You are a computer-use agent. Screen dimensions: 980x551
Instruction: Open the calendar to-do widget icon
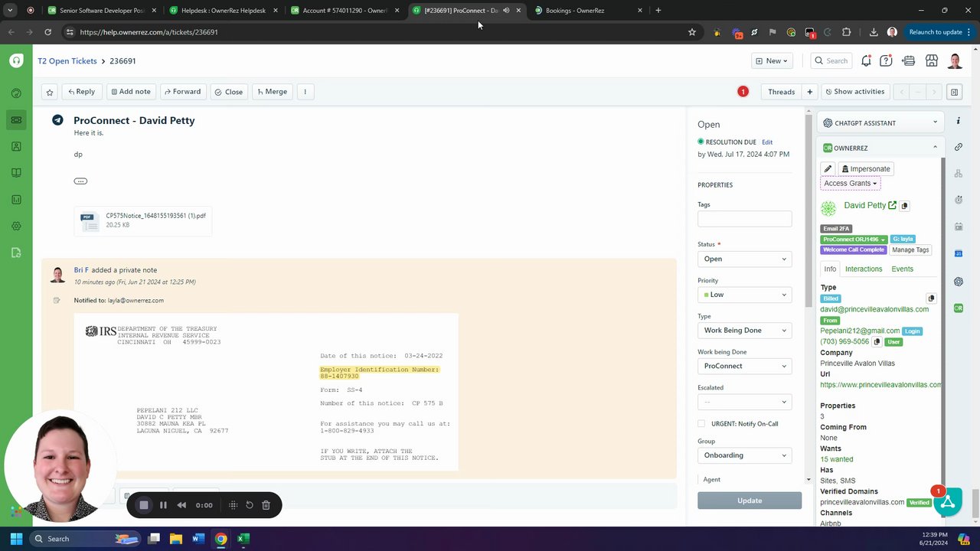point(959,227)
